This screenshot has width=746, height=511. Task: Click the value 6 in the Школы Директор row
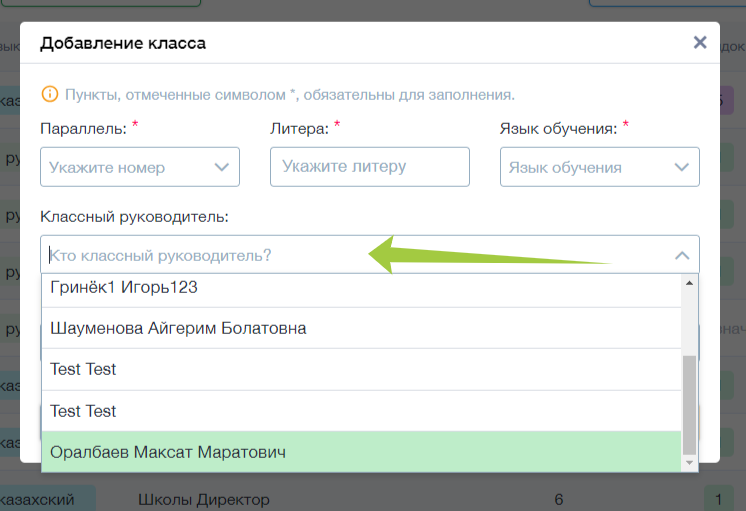559,500
